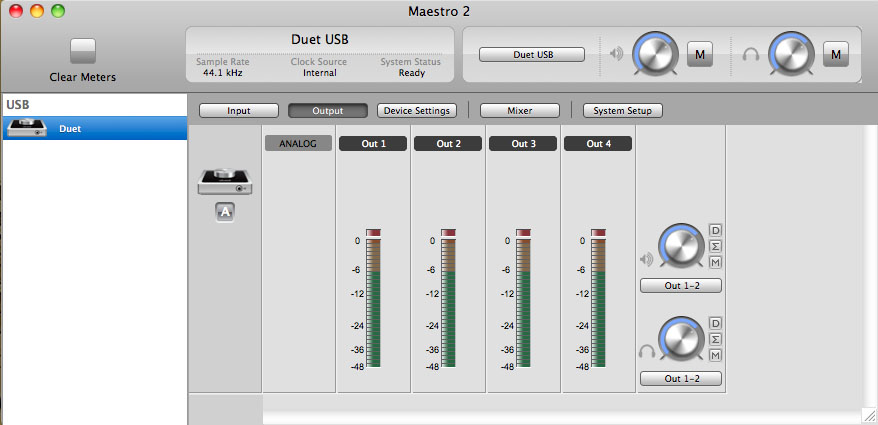
Task: Click the Clear Meters square button
Action: (x=83, y=52)
